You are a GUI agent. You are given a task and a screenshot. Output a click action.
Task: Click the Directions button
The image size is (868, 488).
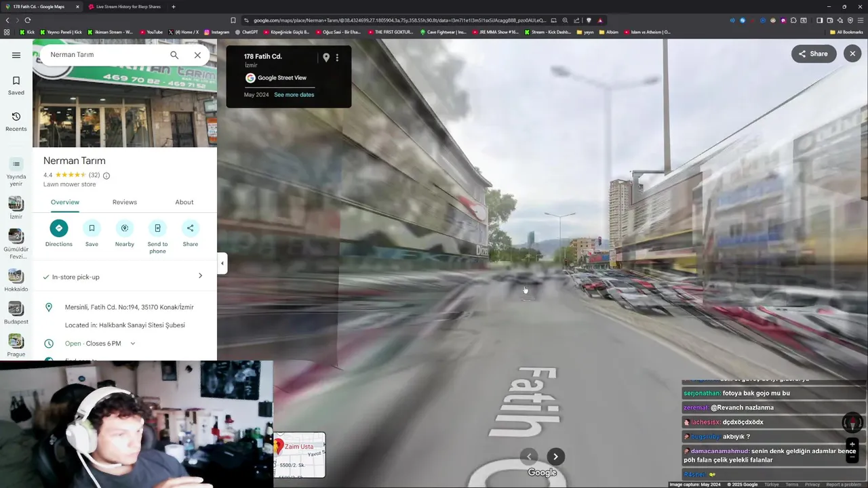pyautogui.click(x=59, y=233)
